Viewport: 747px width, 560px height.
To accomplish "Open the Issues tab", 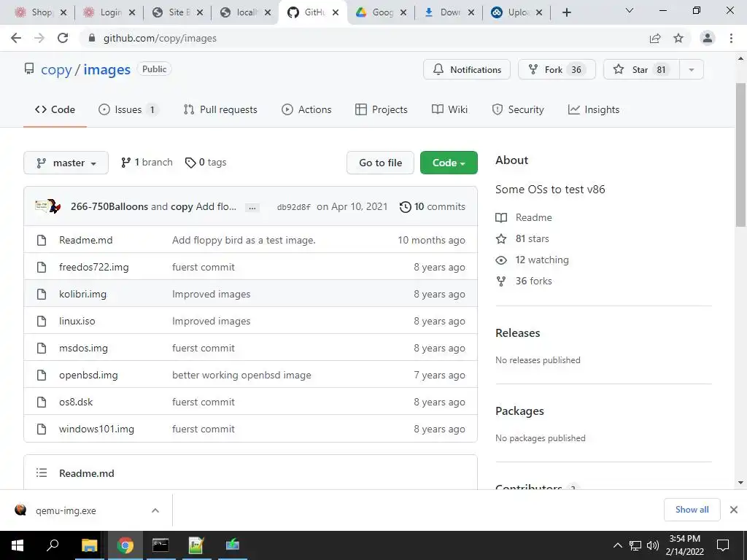I will (128, 109).
